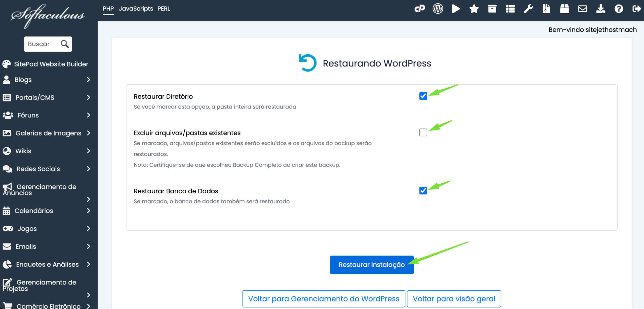The image size is (644, 309).
Task: Click the Gerenciamento de Anúncios megaphone icon
Action: pos(7,187)
